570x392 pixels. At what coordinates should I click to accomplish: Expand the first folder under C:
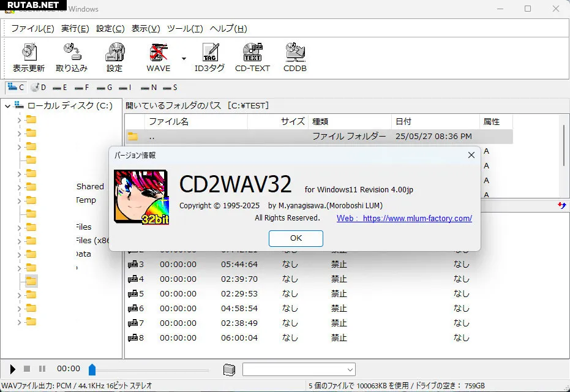(19, 120)
